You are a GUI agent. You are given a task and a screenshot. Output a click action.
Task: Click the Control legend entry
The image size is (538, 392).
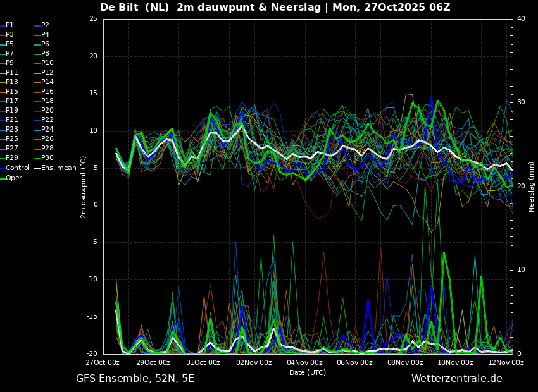click(x=15, y=168)
